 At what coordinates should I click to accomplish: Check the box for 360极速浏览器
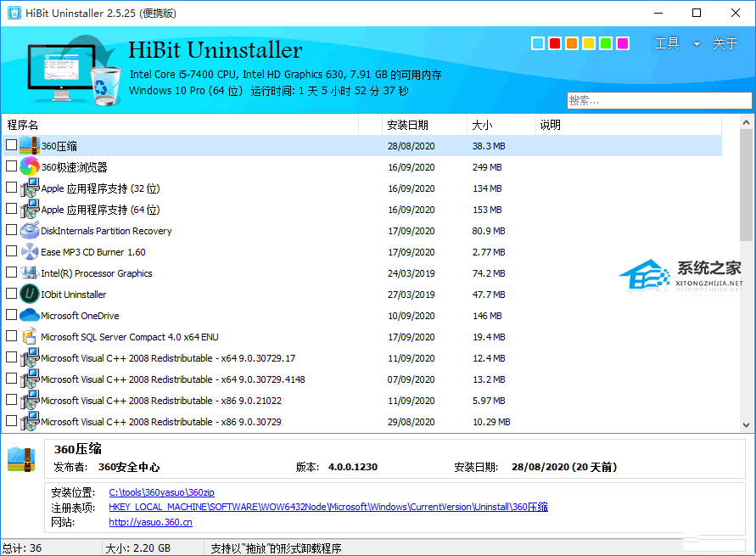(x=11, y=166)
